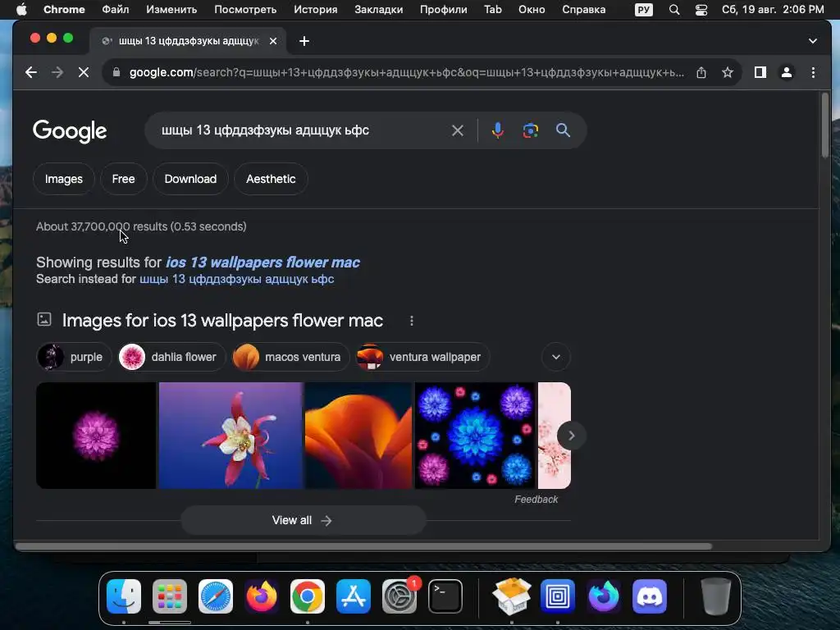This screenshot has height=630, width=840.
Task: Open columbine flower on blue thumbnail
Action: point(231,436)
